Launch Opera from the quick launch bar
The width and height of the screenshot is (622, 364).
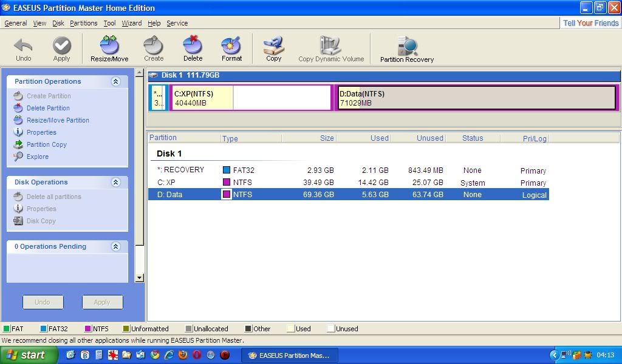point(197,355)
